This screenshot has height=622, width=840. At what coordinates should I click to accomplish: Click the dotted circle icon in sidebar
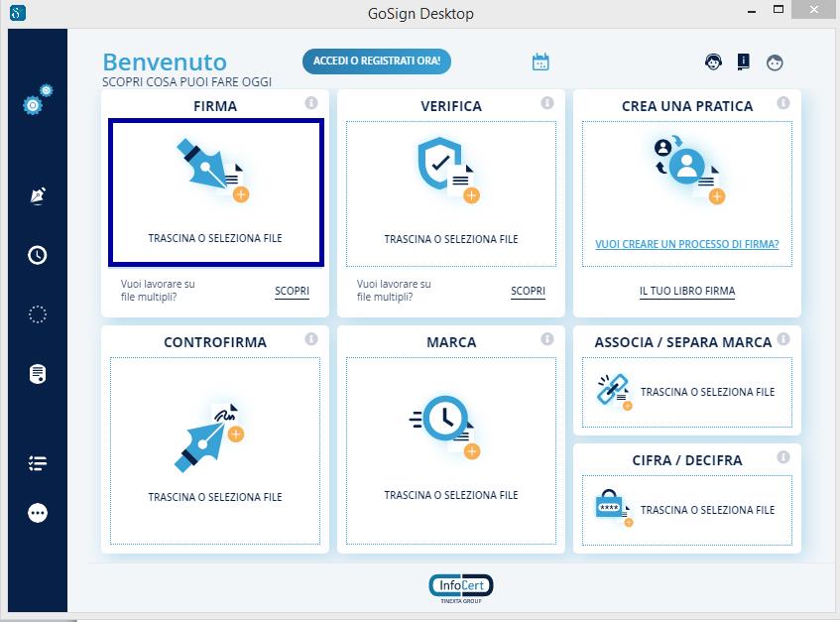click(x=38, y=314)
